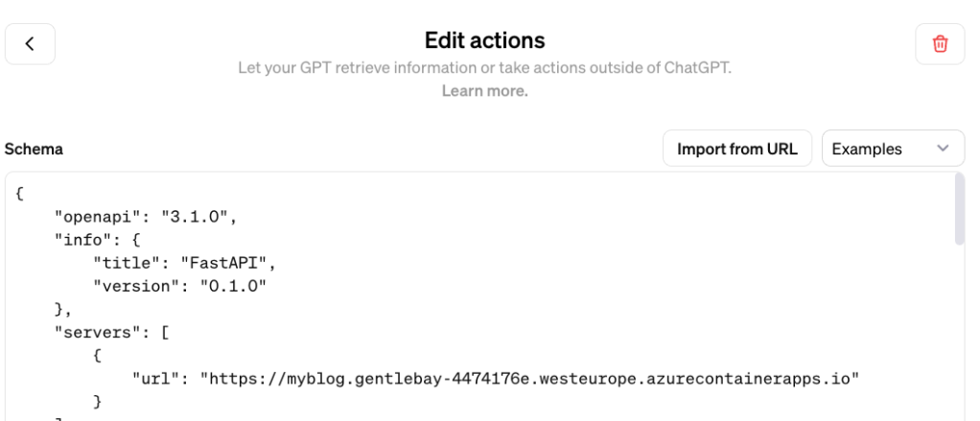Image resolution: width=980 pixels, height=421 pixels.
Task: Click the "Let your GPT retrieve information" description
Action: point(484,69)
